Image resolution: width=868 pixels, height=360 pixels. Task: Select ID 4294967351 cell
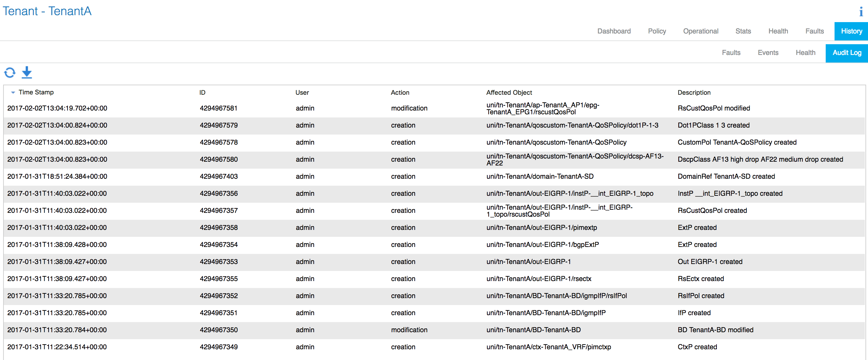click(218, 313)
